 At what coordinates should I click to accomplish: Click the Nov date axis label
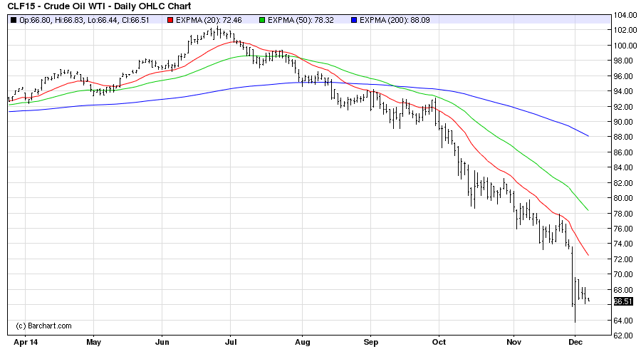click(x=514, y=342)
